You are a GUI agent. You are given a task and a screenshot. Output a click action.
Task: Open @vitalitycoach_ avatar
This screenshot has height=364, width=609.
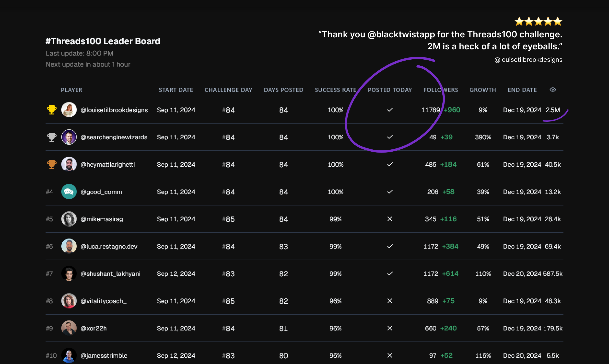coord(69,301)
